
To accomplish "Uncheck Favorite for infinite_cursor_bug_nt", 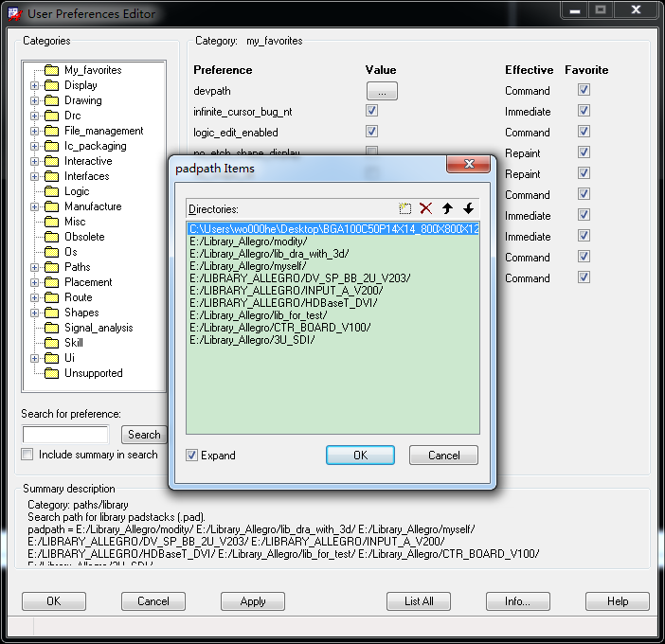I will pos(584,111).
